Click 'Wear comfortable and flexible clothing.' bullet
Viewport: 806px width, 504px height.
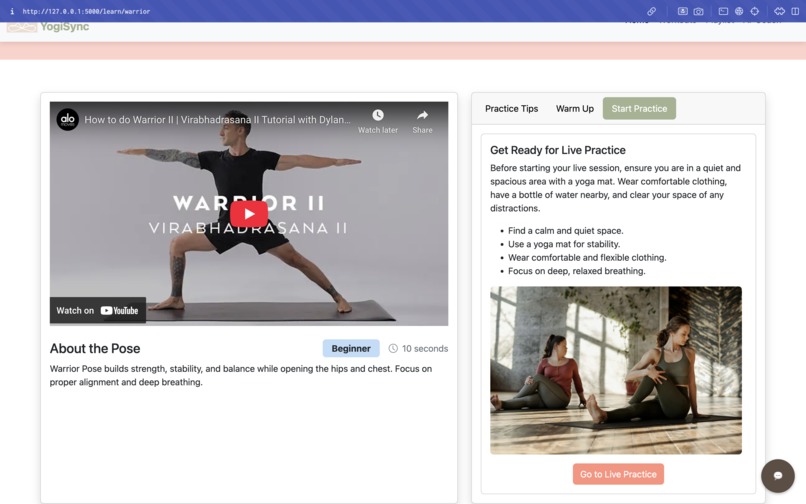pyautogui.click(x=587, y=257)
